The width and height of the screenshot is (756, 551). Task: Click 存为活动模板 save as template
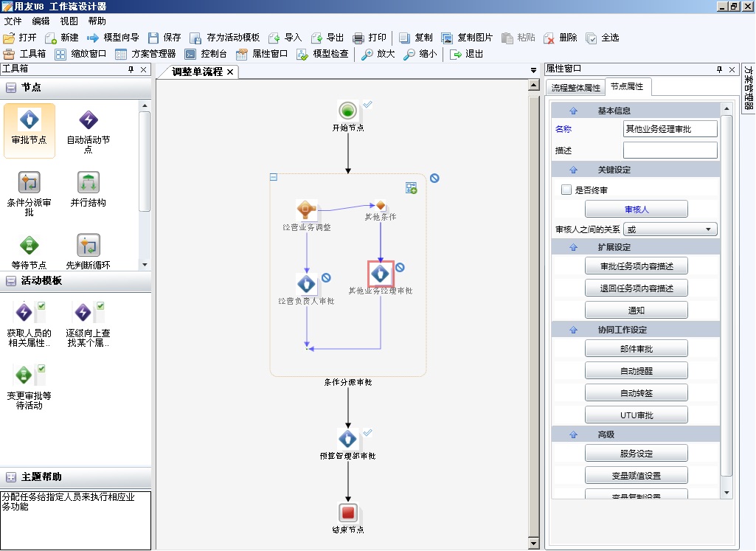click(x=195, y=38)
